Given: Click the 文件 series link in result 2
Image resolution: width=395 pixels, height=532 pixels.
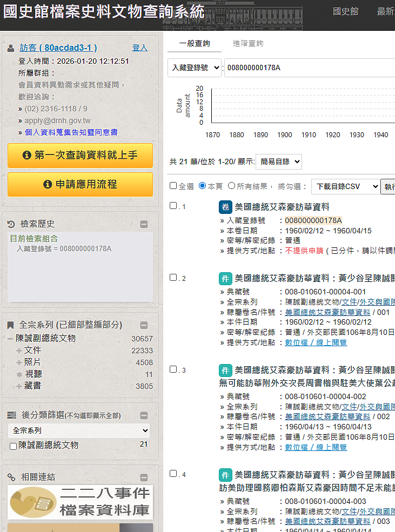Looking at the screenshot, I should [349, 302].
